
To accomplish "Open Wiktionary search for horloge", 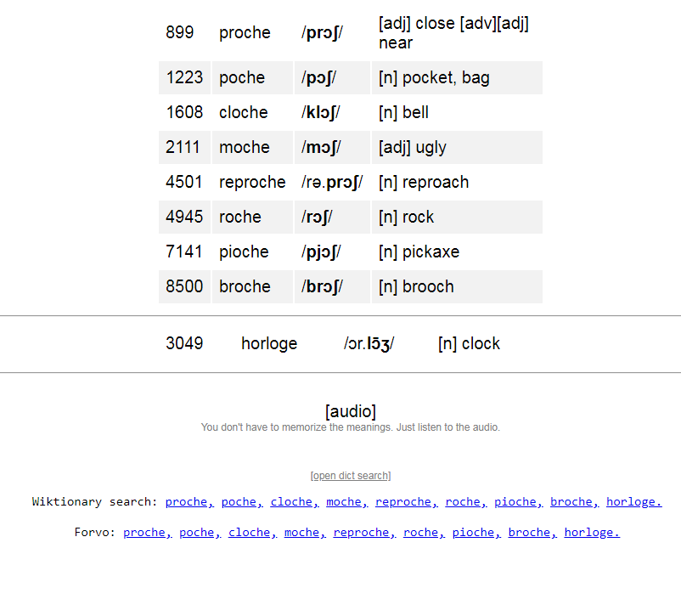I will pos(634,501).
